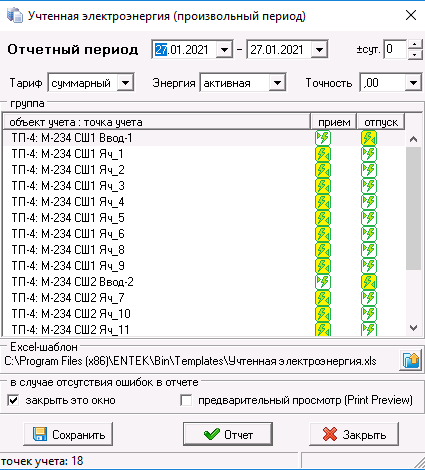
Task: Click the Отчет button
Action: pos(228,434)
